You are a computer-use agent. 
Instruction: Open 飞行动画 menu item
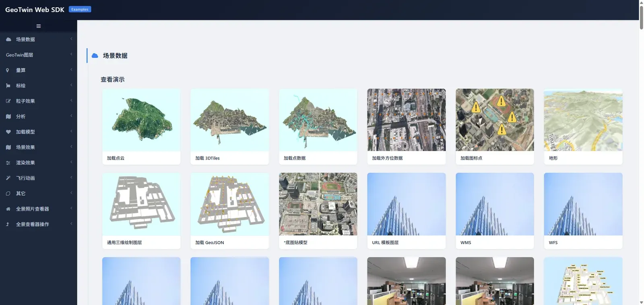tap(39, 178)
